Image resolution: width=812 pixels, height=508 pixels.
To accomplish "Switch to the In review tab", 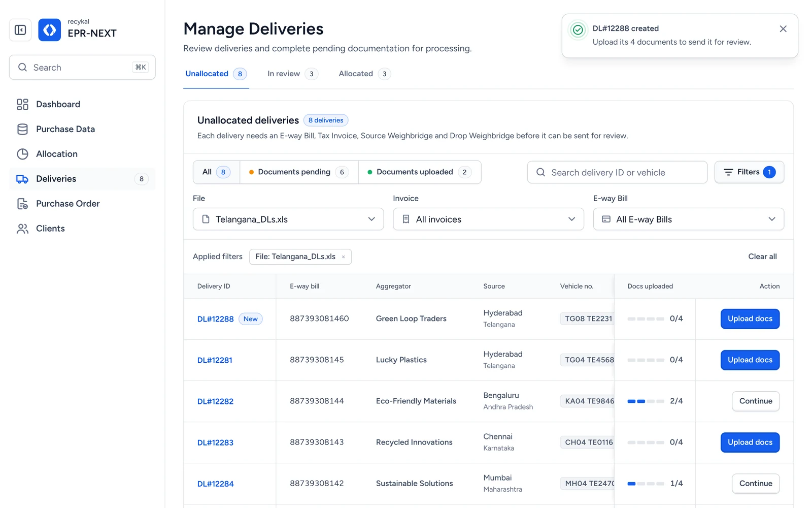I will [293, 74].
